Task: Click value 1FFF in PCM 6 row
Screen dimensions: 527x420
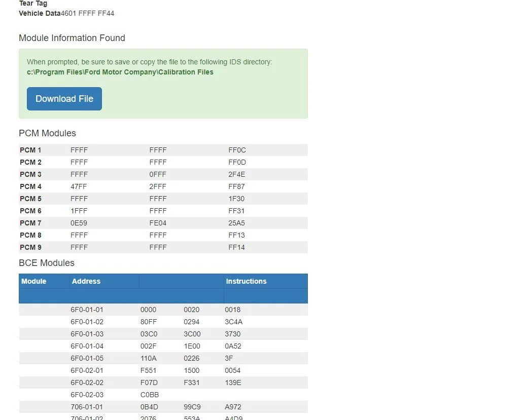Action: pos(79,211)
